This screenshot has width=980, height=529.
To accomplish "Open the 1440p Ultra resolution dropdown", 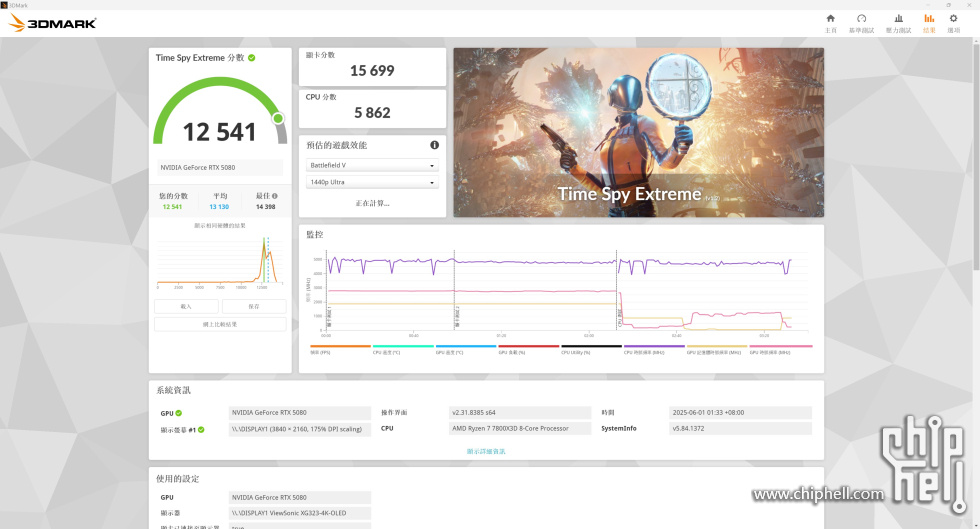I will (372, 182).
